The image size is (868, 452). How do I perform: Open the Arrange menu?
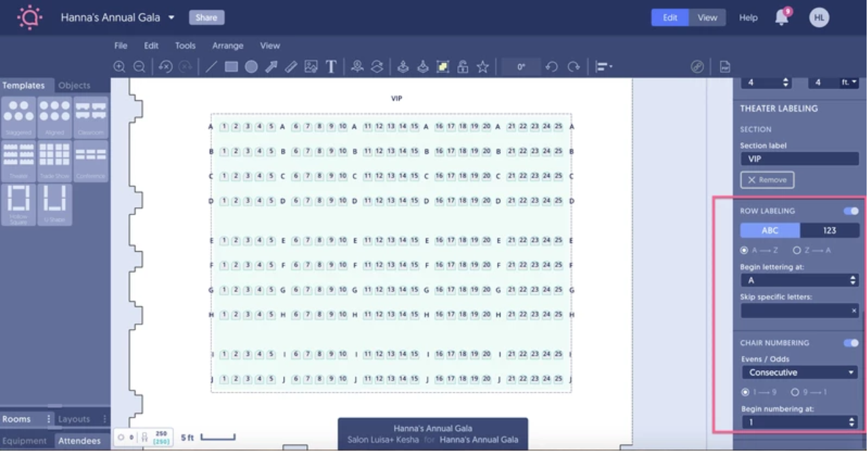[227, 45]
